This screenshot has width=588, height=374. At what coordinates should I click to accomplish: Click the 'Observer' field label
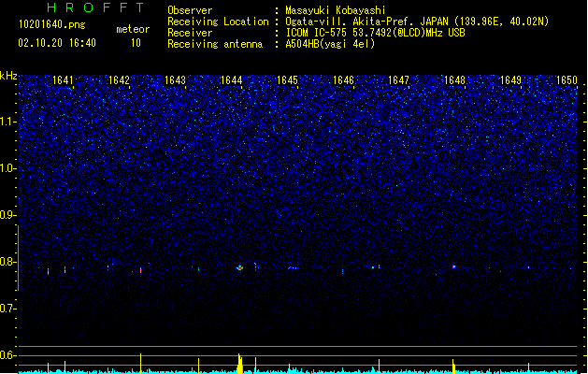(x=190, y=10)
